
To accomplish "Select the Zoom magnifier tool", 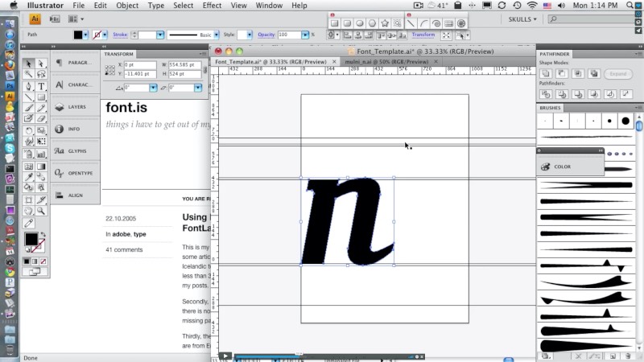I will 41,211.
